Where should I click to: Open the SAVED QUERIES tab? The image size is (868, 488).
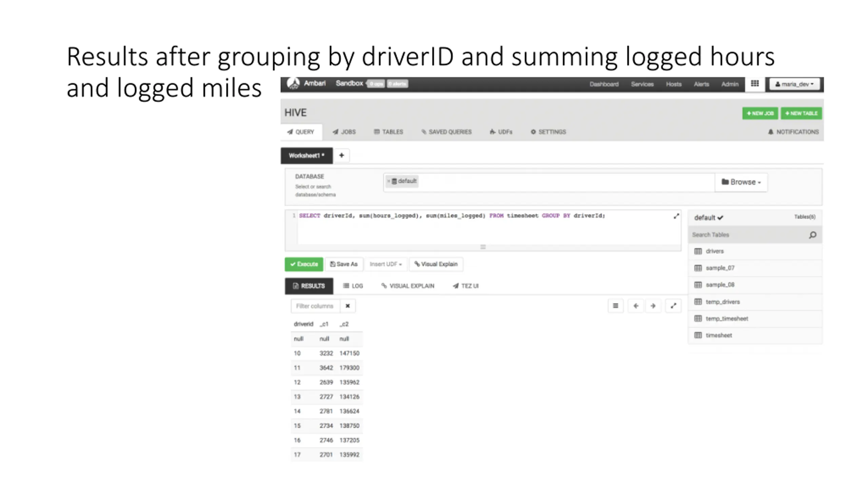[446, 132]
